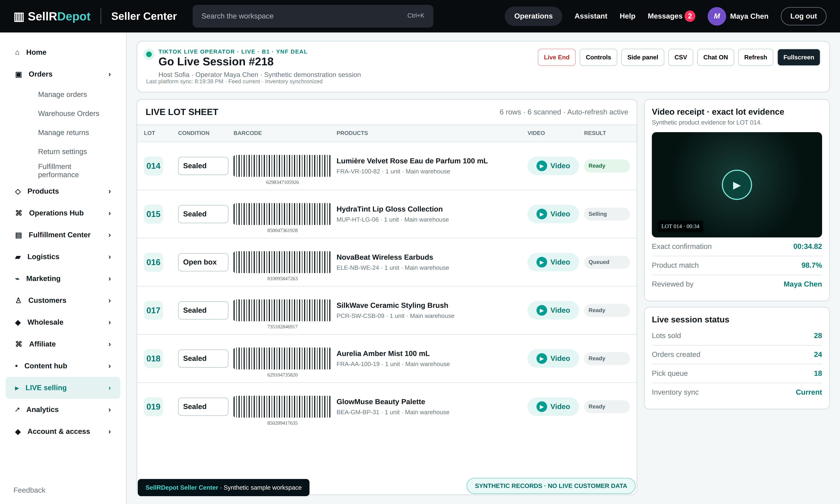Image resolution: width=840 pixels, height=504 pixels.
Task: Export with the CSV button
Action: click(680, 57)
